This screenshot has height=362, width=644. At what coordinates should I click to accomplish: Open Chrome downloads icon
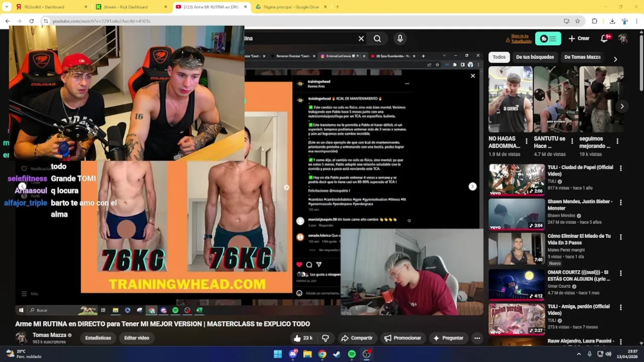point(612,21)
